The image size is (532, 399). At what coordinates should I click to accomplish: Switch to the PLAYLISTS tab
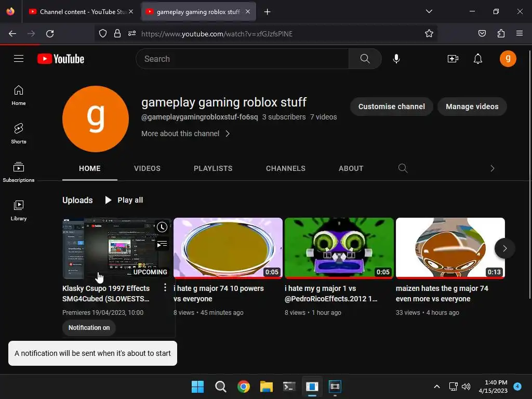213,168
